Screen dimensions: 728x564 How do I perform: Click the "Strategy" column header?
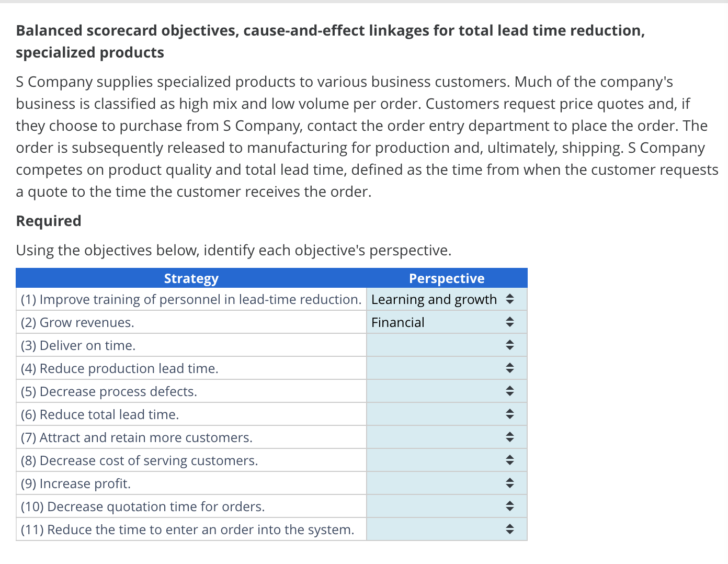click(x=191, y=278)
